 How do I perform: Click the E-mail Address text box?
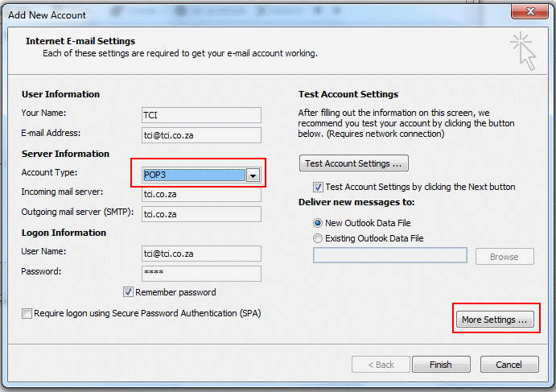click(x=201, y=135)
